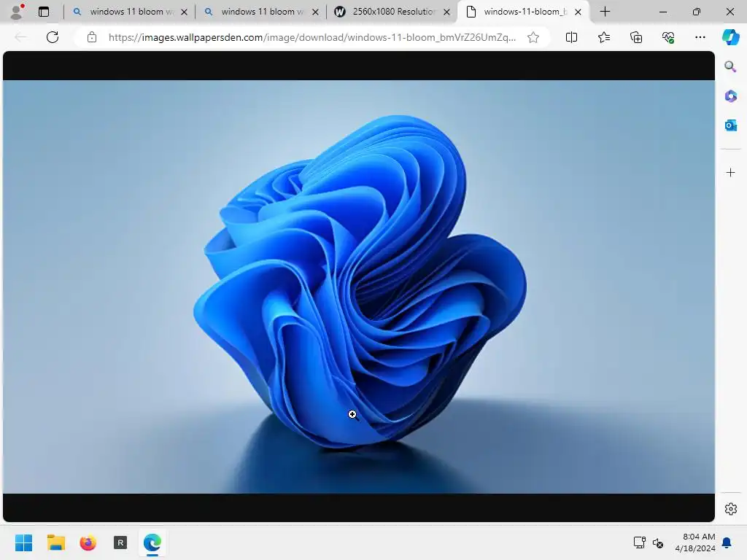Close the second windows 11 bloom tab
This screenshot has height=560, width=747.
pyautogui.click(x=315, y=12)
